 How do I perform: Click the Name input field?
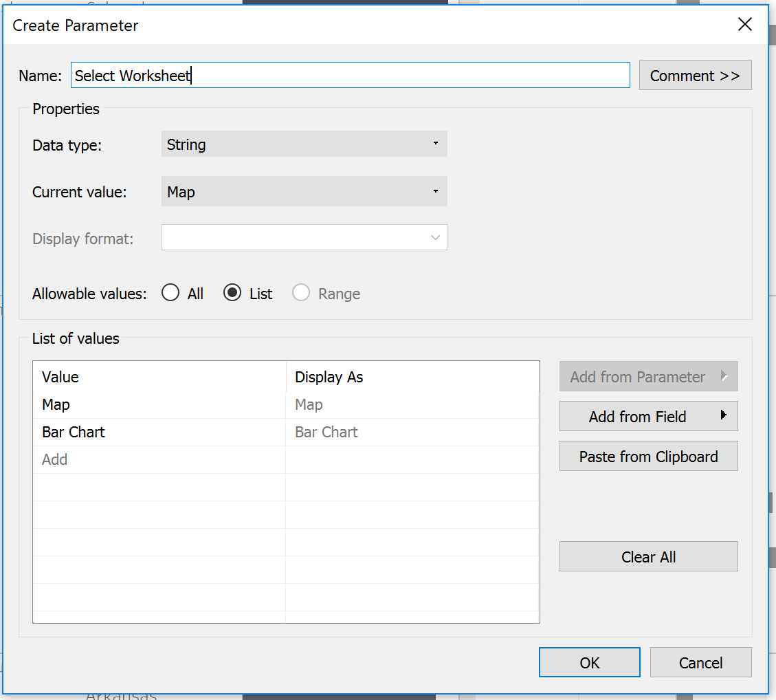point(350,75)
